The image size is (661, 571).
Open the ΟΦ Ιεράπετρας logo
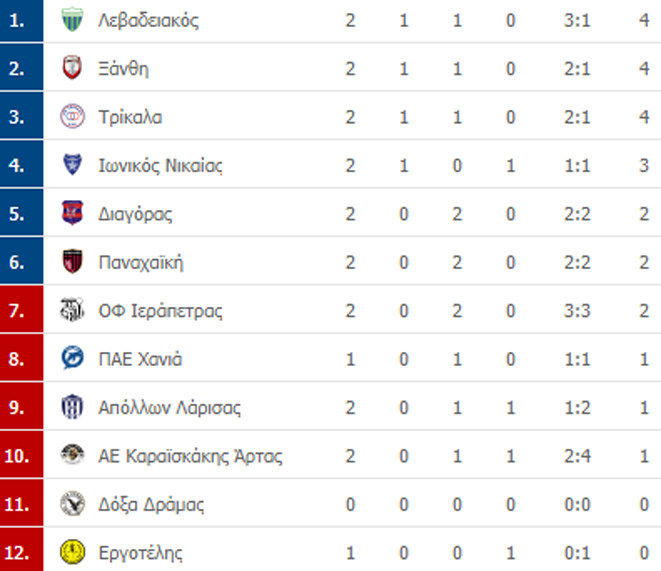72,310
